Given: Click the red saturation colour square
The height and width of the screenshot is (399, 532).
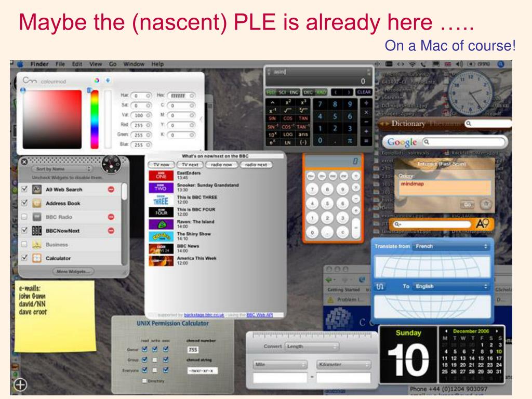Looking at the screenshot, I should [52, 119].
